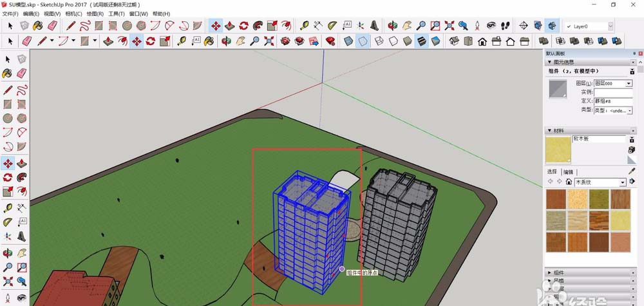Toggle X-ray face style
Viewport: 644px width, 306px height.
point(348,41)
